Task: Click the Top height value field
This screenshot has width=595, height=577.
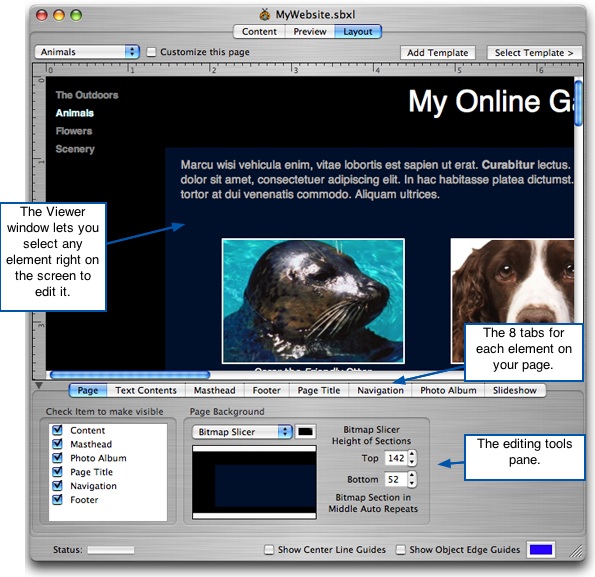Action: click(396, 458)
